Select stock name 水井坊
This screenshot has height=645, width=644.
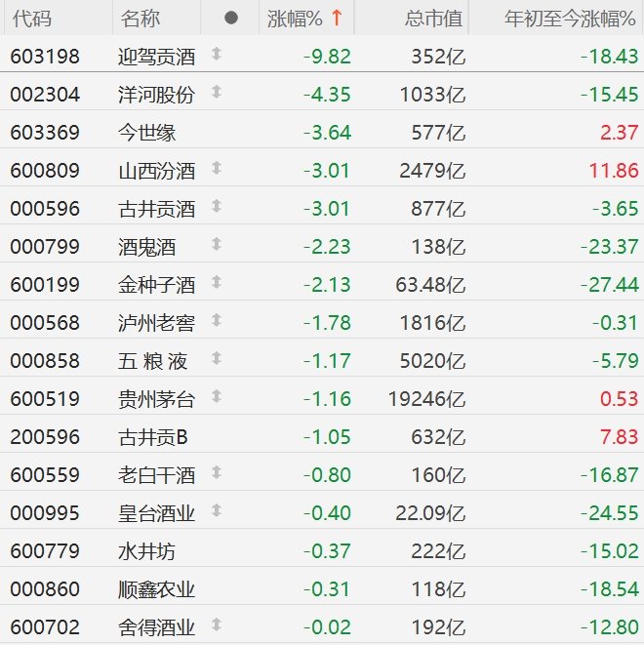point(146,551)
